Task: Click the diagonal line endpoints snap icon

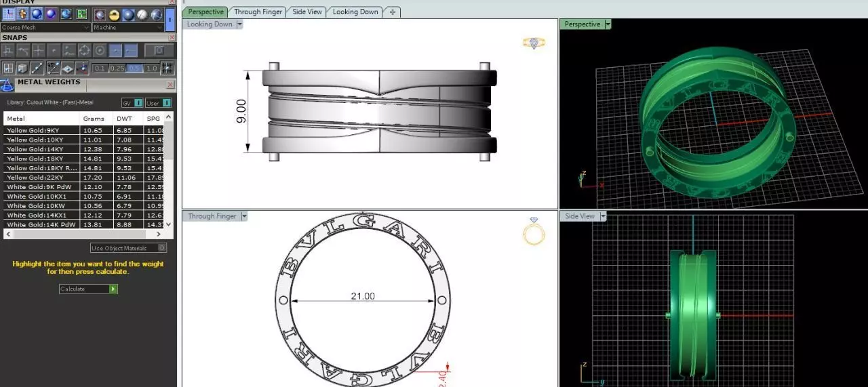Action: (37, 68)
